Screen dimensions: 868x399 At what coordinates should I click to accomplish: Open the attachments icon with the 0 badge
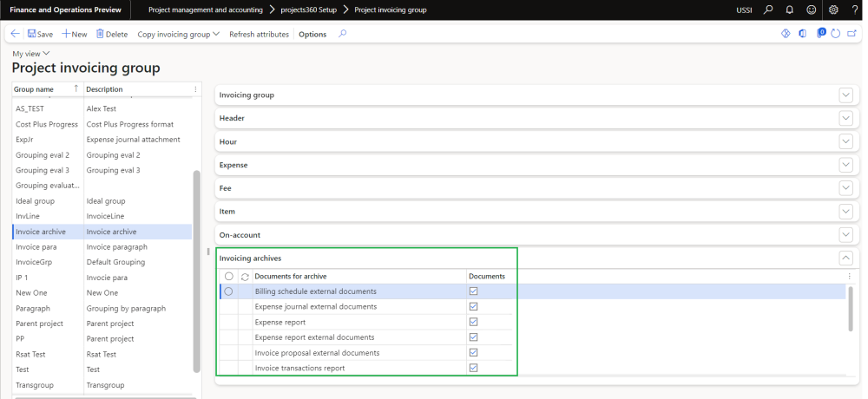(819, 34)
